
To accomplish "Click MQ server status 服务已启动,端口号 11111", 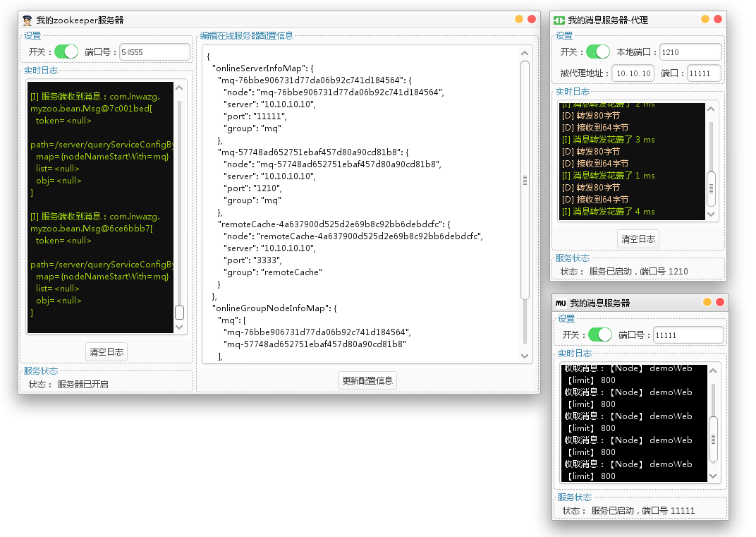I will tap(643, 511).
